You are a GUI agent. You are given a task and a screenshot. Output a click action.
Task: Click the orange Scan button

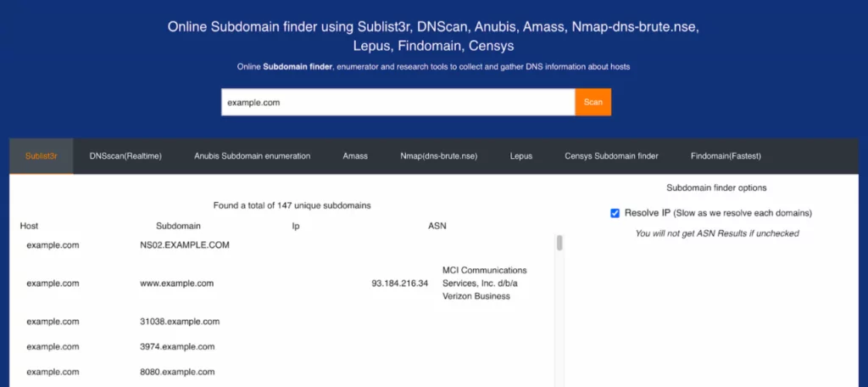pyautogui.click(x=593, y=102)
